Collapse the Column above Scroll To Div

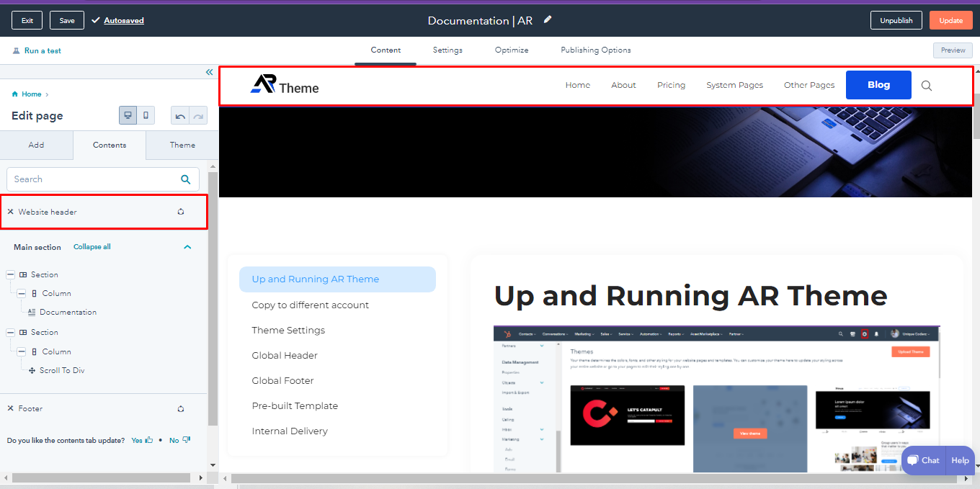21,351
